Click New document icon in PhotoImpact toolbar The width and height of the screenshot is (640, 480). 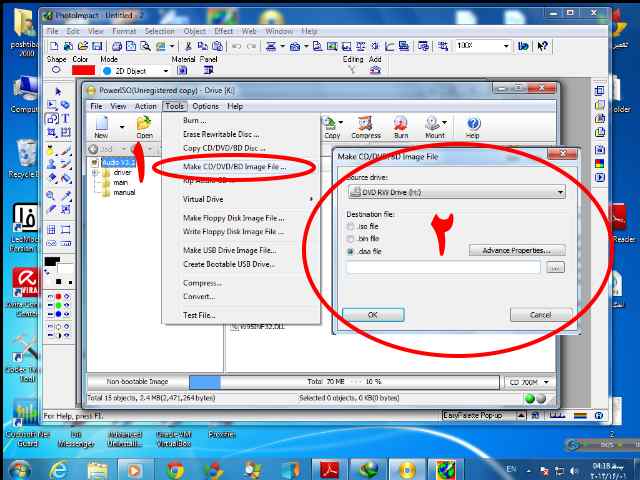[54, 46]
